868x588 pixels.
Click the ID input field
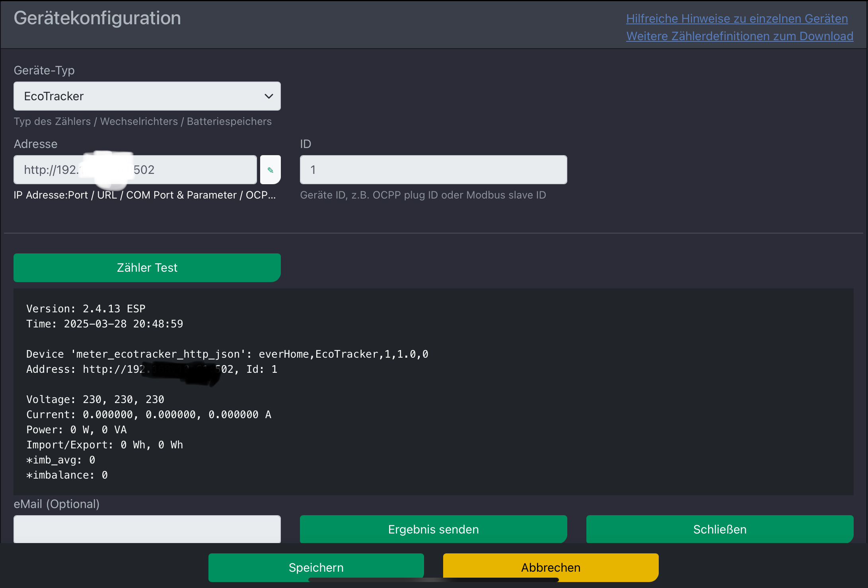click(x=434, y=170)
